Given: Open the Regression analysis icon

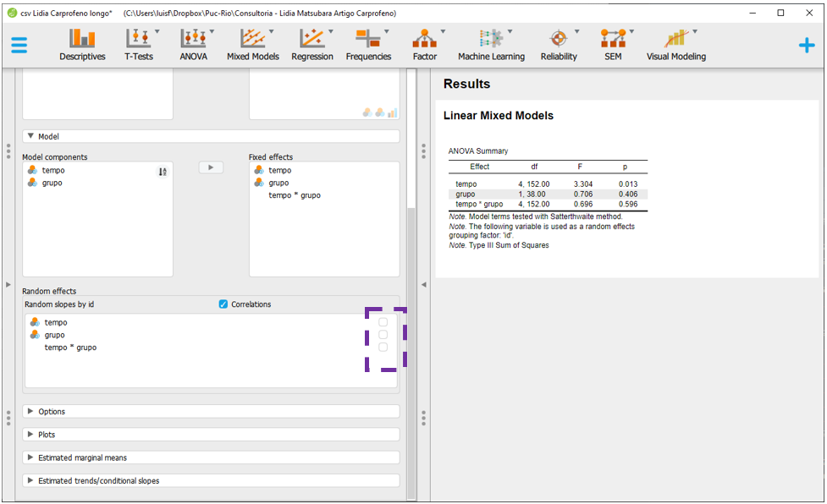Looking at the screenshot, I should (x=312, y=44).
